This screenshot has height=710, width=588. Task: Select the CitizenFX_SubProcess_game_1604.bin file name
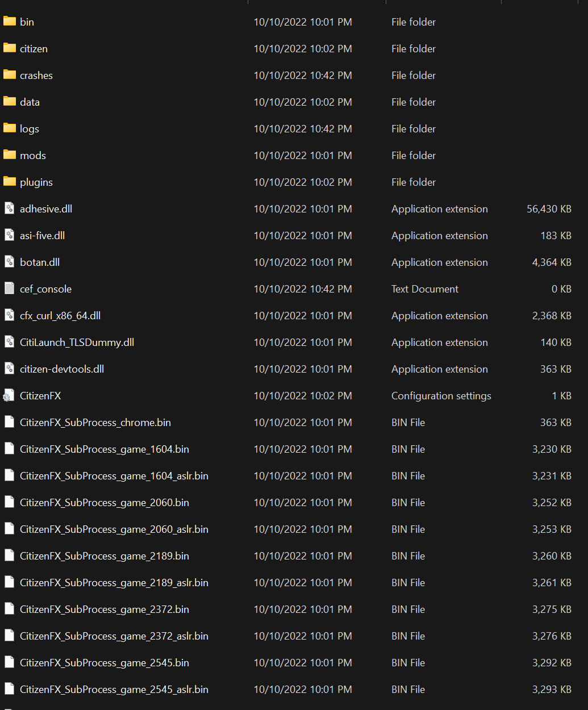point(105,449)
